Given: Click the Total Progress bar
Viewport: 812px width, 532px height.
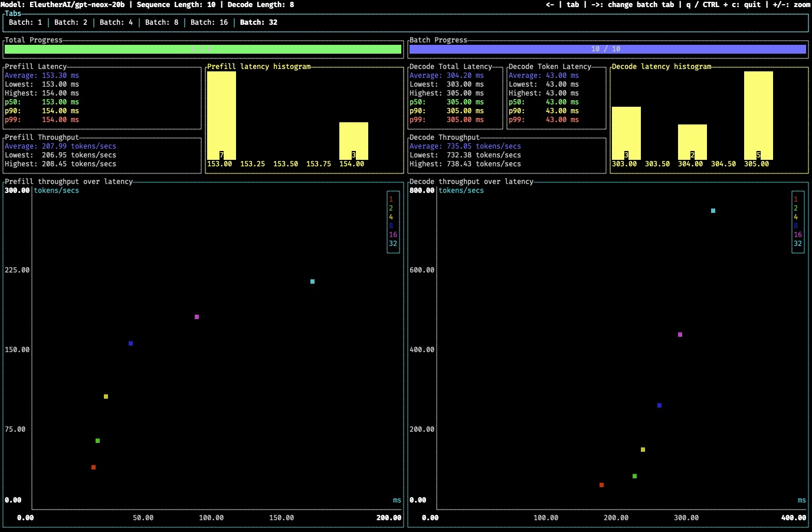Looking at the screenshot, I should click(x=203, y=50).
